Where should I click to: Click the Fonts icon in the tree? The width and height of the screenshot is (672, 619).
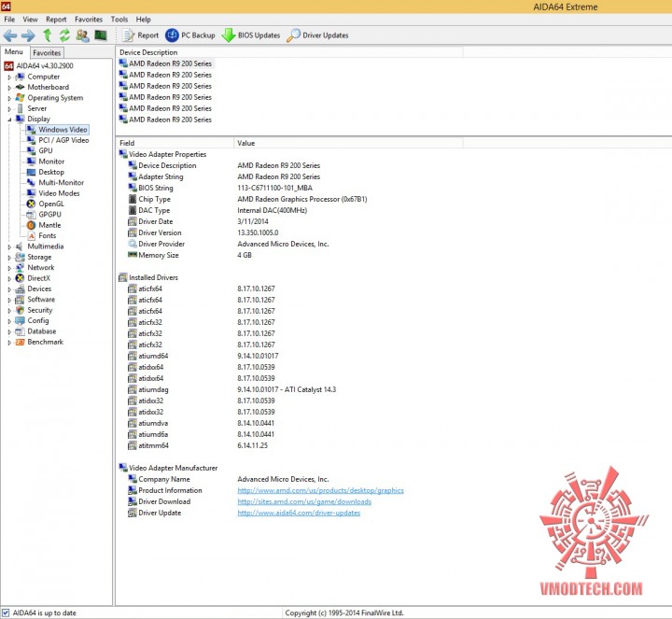[x=31, y=236]
